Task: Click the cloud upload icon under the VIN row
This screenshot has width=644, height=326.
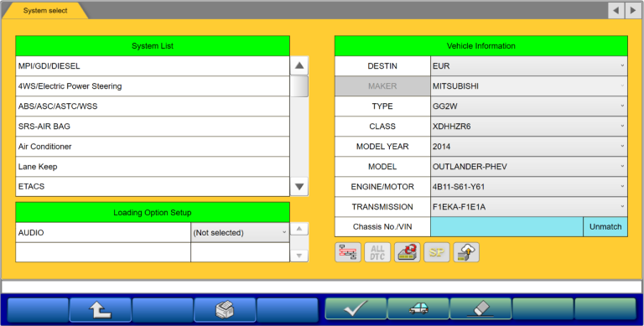Action: (466, 252)
